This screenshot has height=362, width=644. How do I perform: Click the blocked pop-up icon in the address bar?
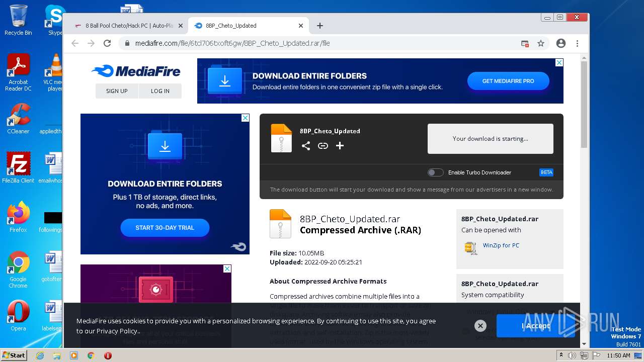point(525,43)
